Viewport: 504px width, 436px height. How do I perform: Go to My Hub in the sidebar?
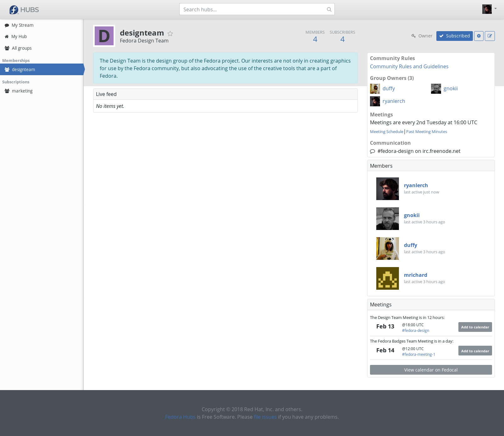pos(42,36)
